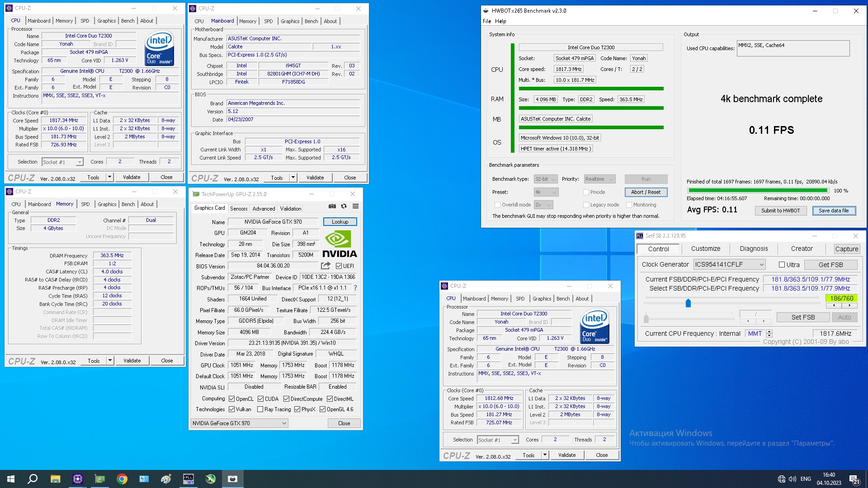Screen dimensions: 868x488
Task: Click Intel Core Duo logo in bottom-right CPU-Z
Action: pos(594,326)
